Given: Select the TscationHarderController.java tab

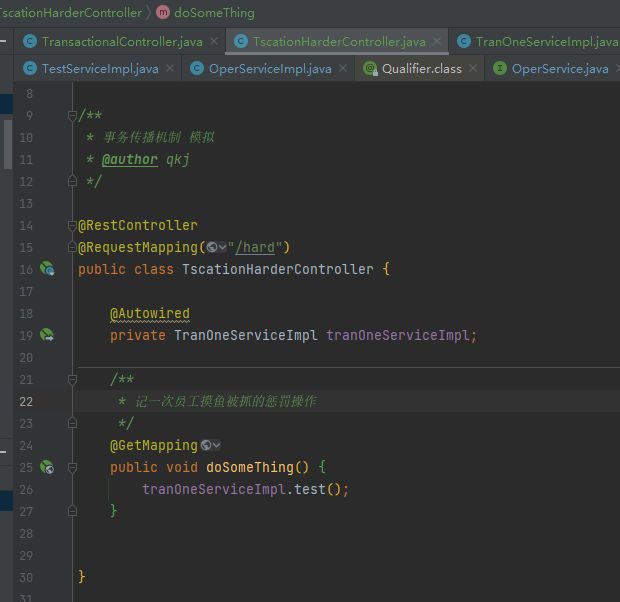Looking at the screenshot, I should coord(339,42).
